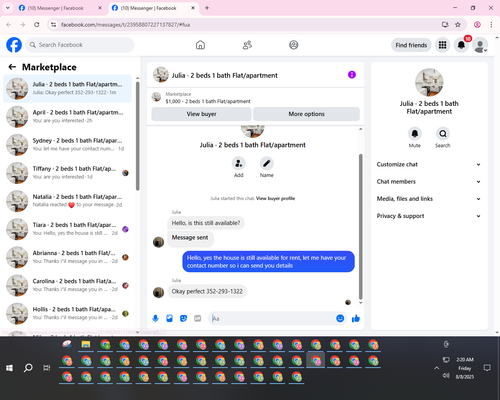Record a voice clip microphone icon
Viewport: 500px width, 400px height.
[155, 318]
